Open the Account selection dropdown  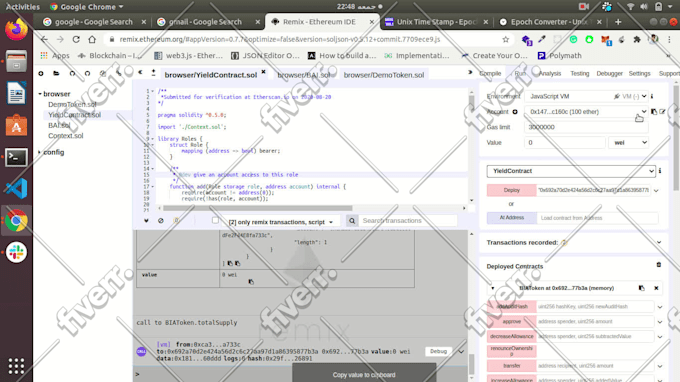587,111
